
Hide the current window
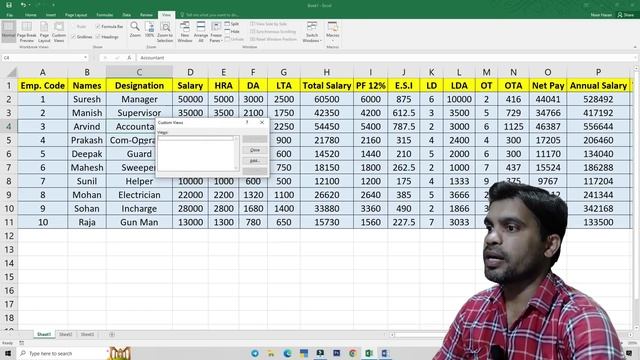(232, 31)
